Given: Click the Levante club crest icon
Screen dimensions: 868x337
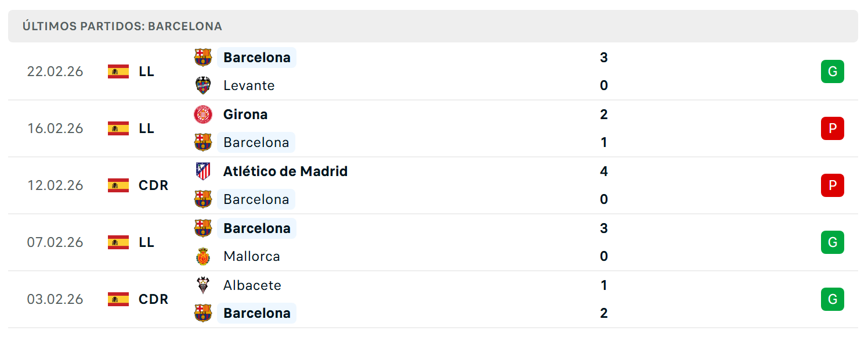Looking at the screenshot, I should [x=203, y=85].
